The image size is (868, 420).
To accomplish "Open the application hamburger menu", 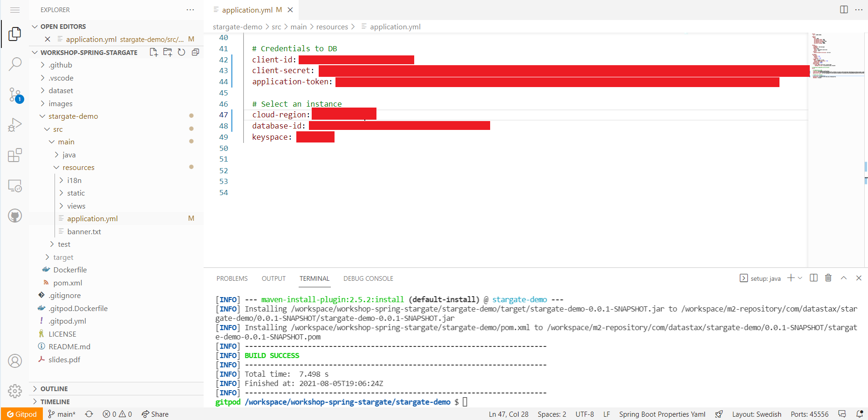I will pyautogui.click(x=15, y=9).
